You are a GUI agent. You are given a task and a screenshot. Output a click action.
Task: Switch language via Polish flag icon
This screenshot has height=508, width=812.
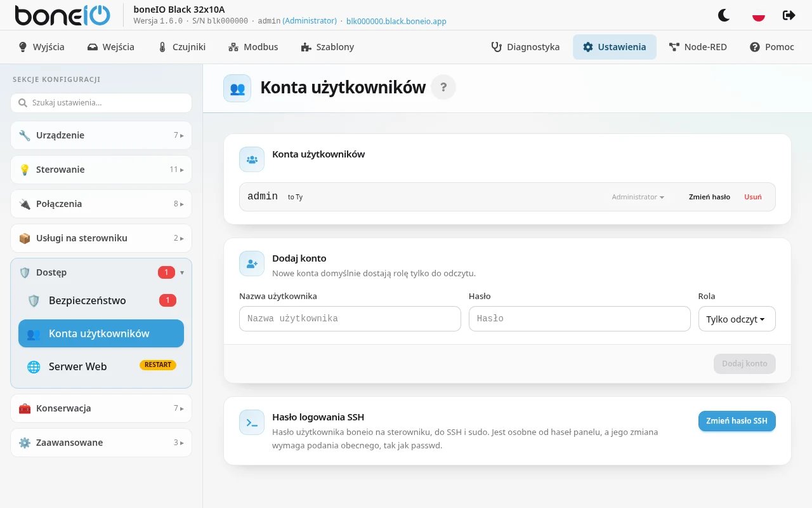pos(758,15)
